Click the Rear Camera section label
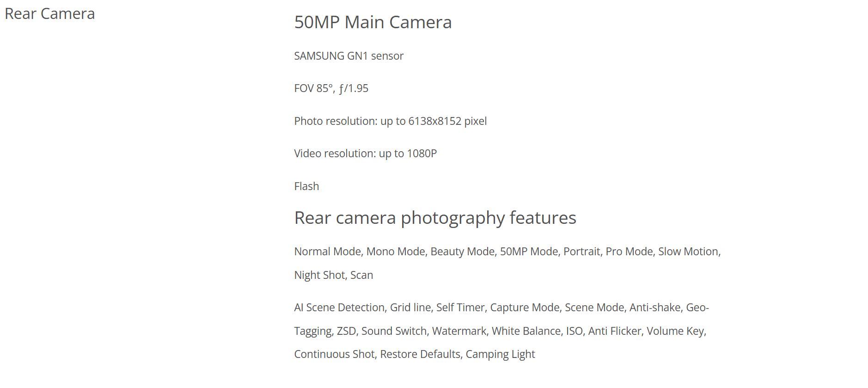Image resolution: width=868 pixels, height=388 pixels. 50,14
